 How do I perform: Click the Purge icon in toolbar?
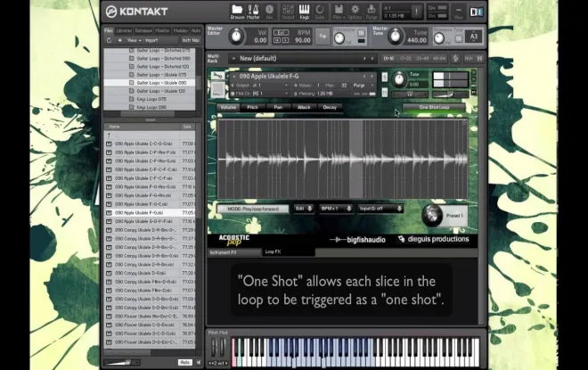[372, 12]
